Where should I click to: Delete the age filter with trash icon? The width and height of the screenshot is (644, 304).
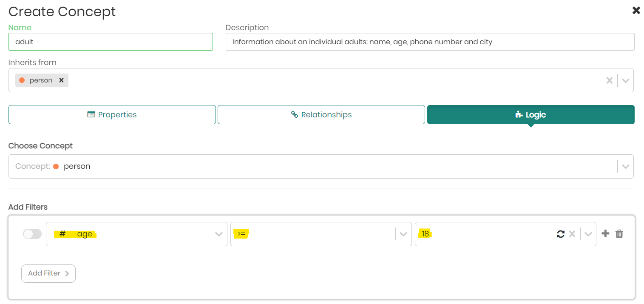(x=619, y=234)
